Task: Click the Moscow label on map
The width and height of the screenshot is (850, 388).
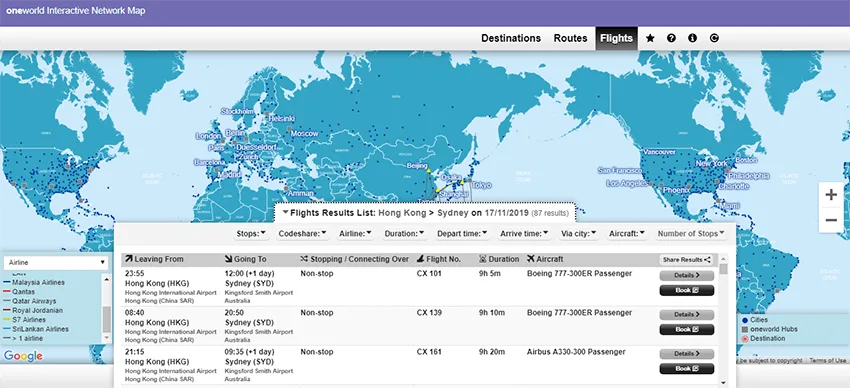Action: [x=305, y=133]
